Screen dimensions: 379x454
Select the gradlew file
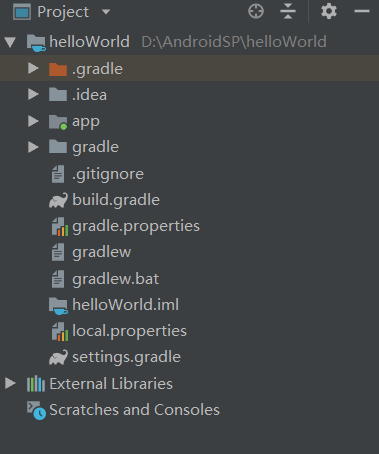click(x=102, y=253)
